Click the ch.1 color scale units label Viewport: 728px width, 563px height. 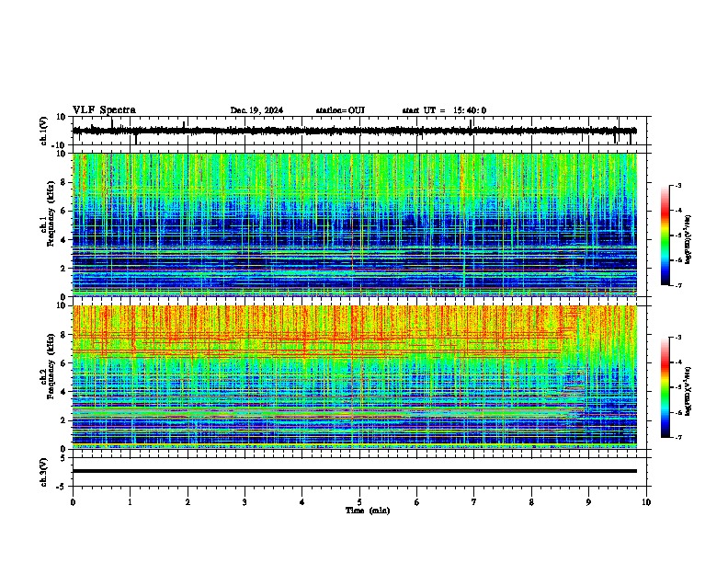click(688, 240)
